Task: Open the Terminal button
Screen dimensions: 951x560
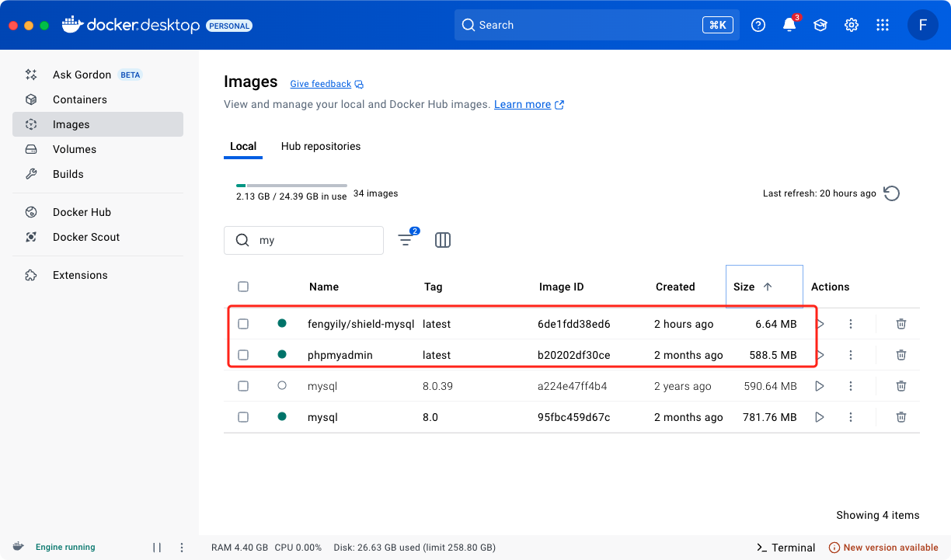Action: pyautogui.click(x=786, y=548)
